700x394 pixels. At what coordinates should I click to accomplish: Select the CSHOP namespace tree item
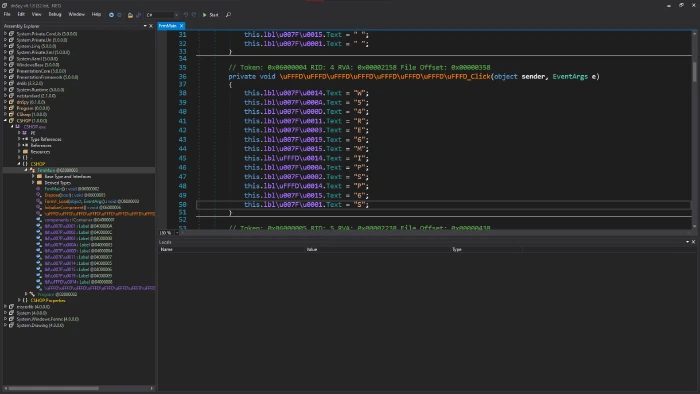pyautogui.click(x=38, y=164)
